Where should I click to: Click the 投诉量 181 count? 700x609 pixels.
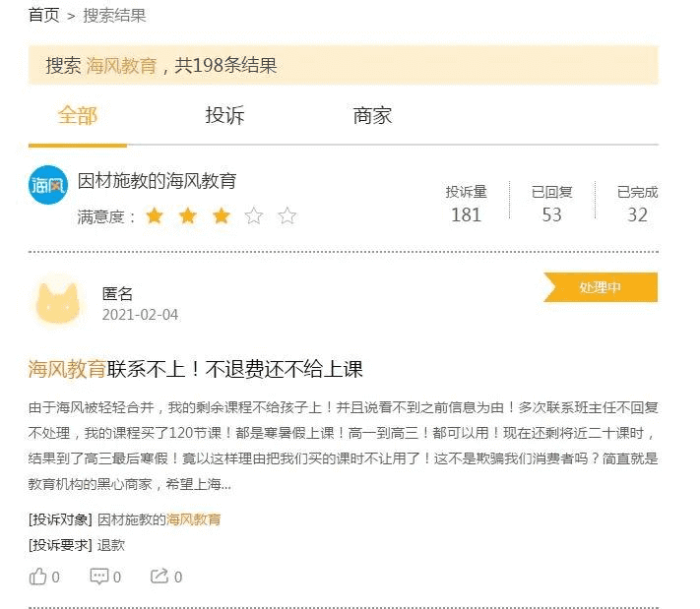(x=466, y=204)
